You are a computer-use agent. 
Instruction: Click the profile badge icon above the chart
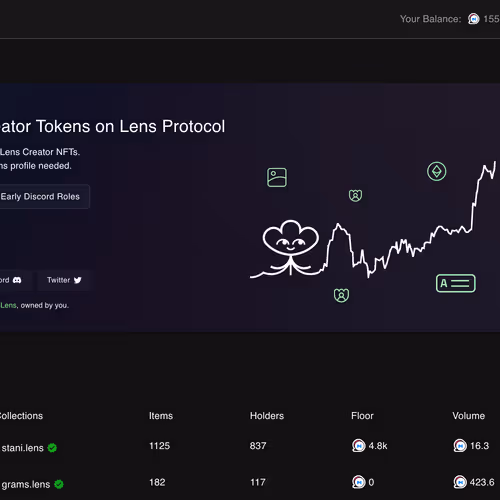click(355, 195)
